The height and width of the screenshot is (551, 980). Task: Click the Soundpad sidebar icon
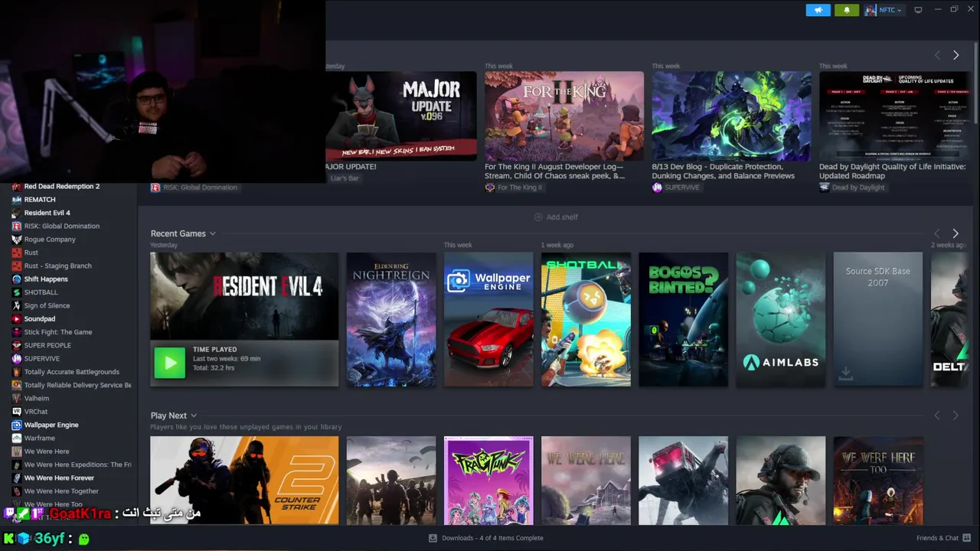pos(17,319)
